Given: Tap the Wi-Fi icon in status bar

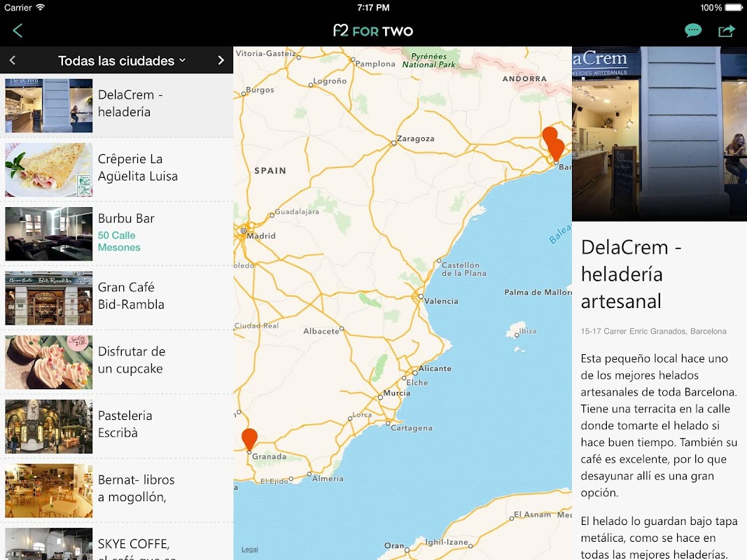Looking at the screenshot, I should tap(41, 7).
